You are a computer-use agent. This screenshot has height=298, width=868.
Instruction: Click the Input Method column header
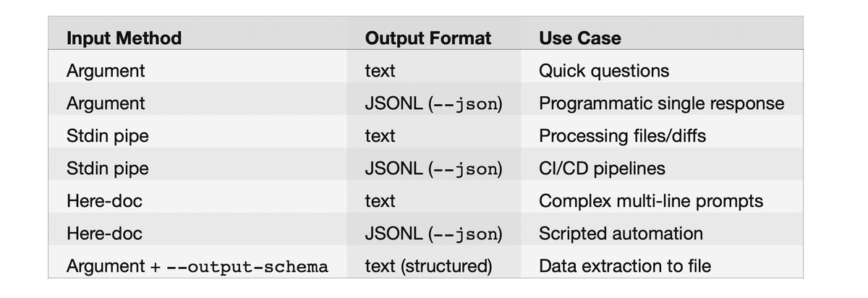pyautogui.click(x=124, y=38)
